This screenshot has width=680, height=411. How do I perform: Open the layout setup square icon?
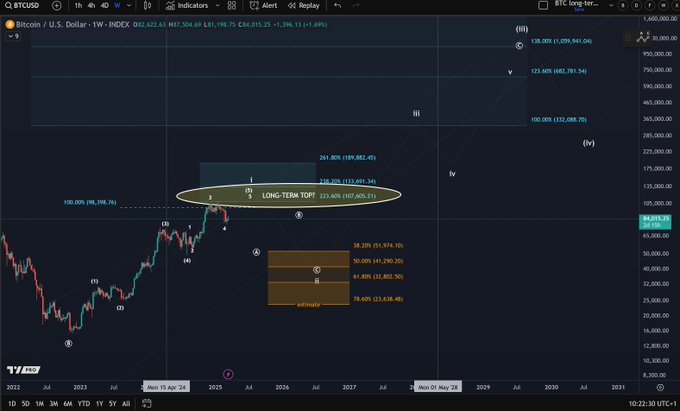pos(543,6)
